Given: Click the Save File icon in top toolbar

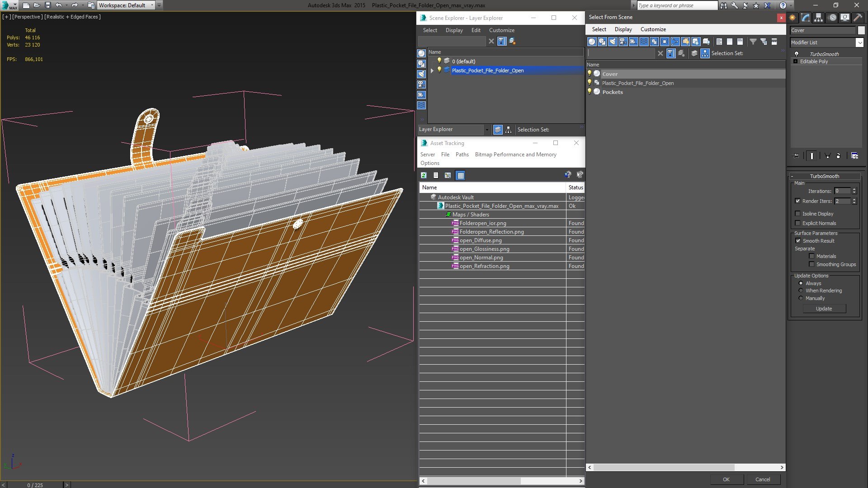Looking at the screenshot, I should [x=47, y=5].
